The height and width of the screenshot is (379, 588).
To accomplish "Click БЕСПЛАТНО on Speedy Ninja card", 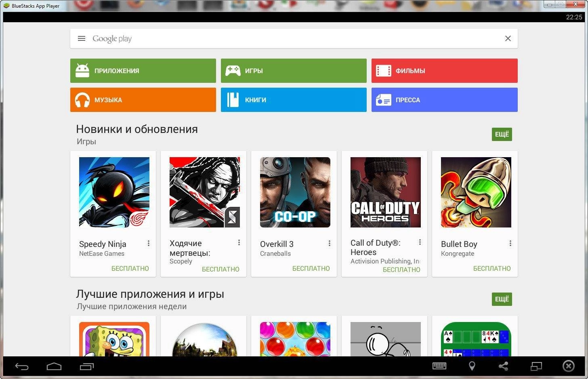I will (x=130, y=268).
